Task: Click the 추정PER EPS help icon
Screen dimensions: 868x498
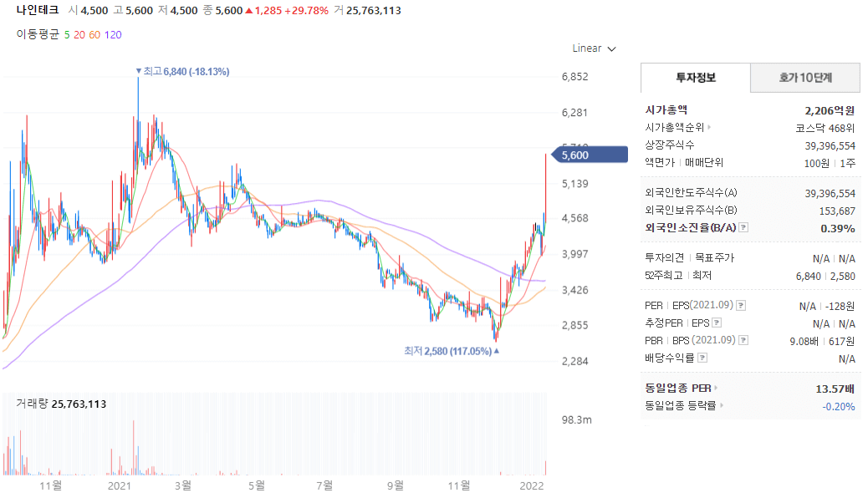Action: pyautogui.click(x=717, y=323)
